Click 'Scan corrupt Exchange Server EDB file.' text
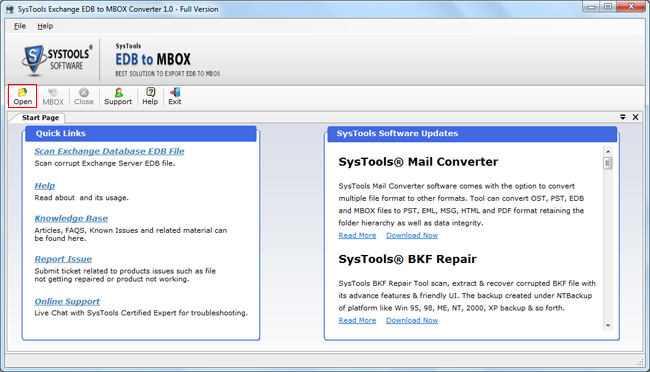 (105, 163)
